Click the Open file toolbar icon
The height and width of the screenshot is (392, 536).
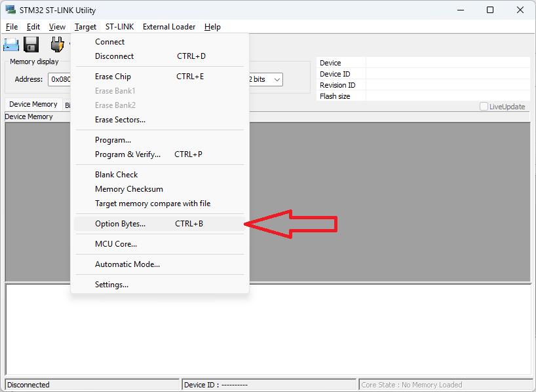[11, 45]
